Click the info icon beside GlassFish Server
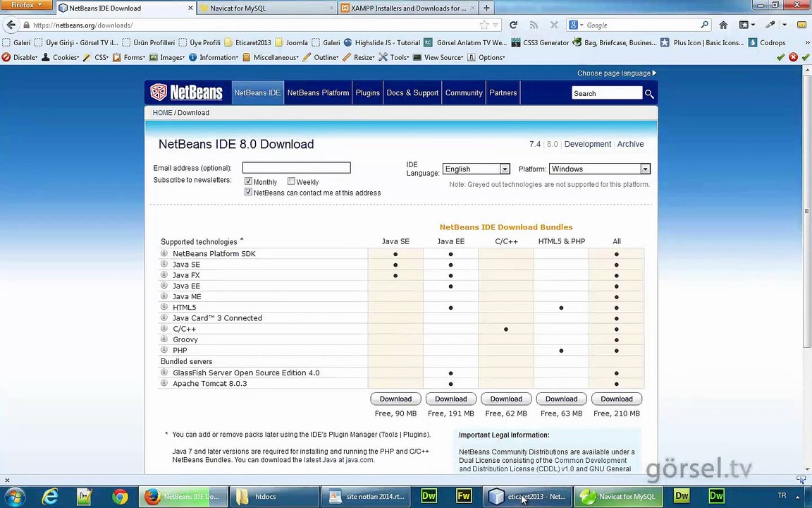Image resolution: width=812 pixels, height=508 pixels. 164,373
